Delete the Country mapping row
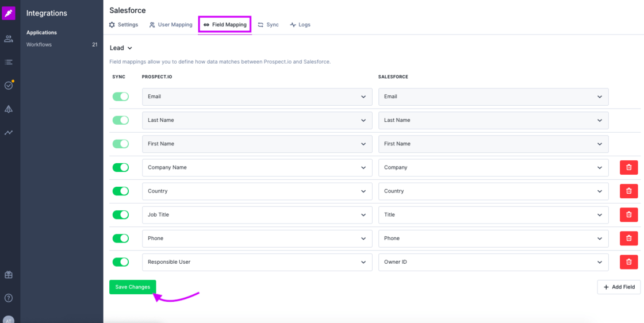 629,191
